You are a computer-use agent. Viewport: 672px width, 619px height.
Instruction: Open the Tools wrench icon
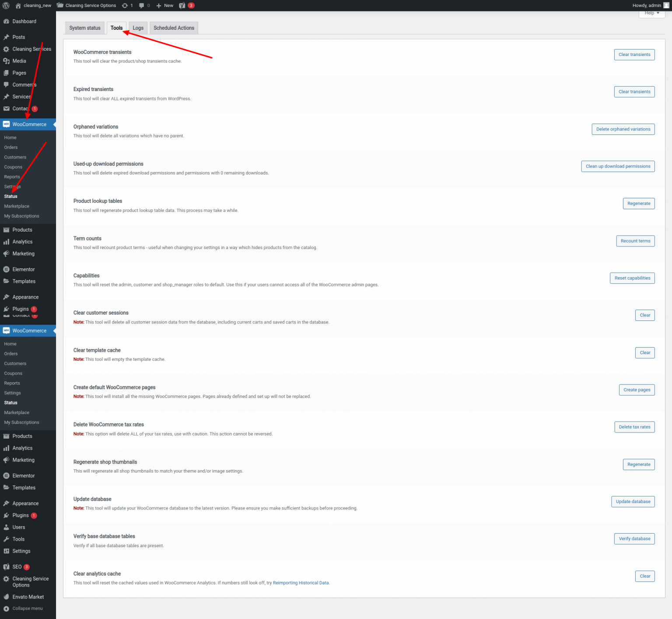click(6, 539)
